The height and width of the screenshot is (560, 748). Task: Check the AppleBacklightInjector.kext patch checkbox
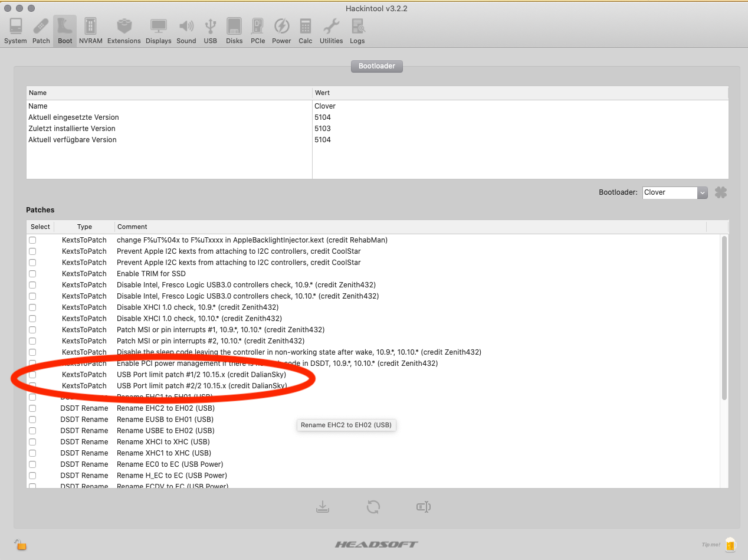click(32, 240)
